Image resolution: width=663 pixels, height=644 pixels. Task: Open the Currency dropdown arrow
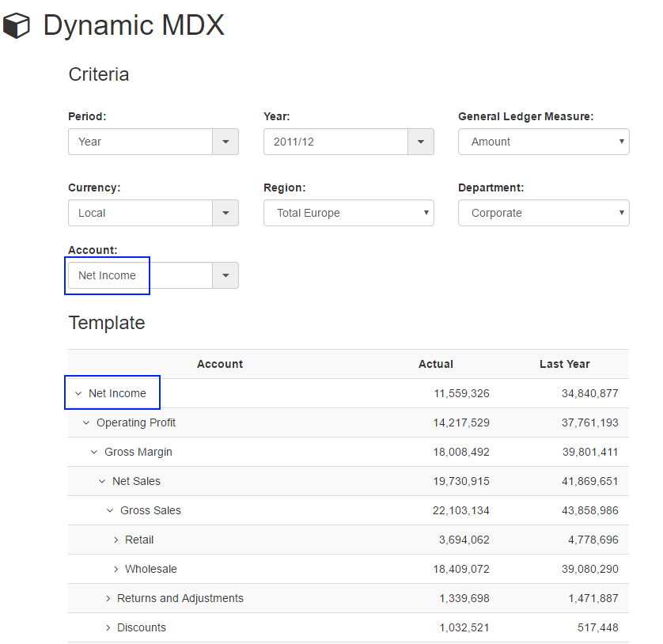(225, 213)
